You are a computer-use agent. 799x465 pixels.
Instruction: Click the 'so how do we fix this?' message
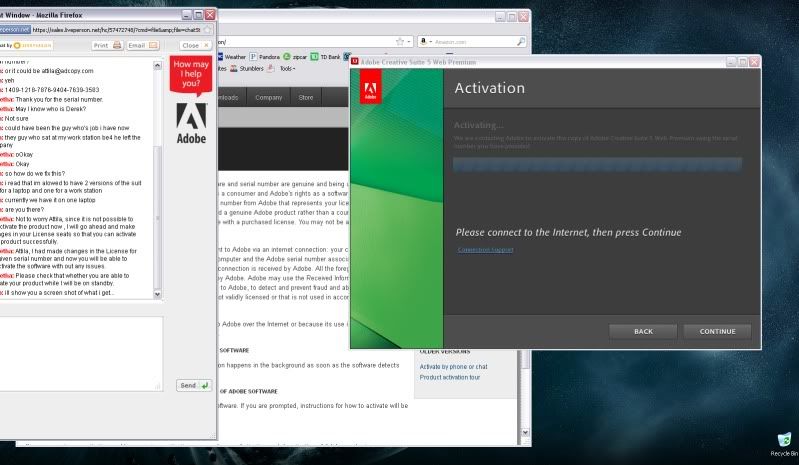point(35,174)
